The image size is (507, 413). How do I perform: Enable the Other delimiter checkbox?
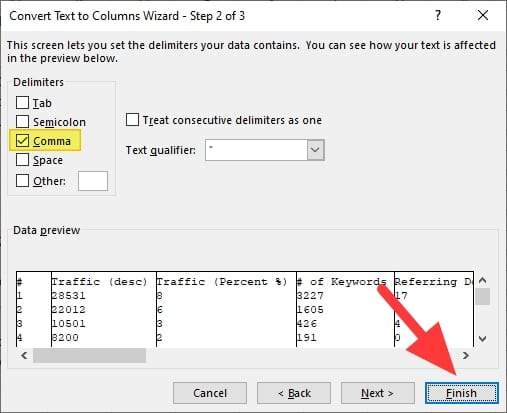pos(22,181)
